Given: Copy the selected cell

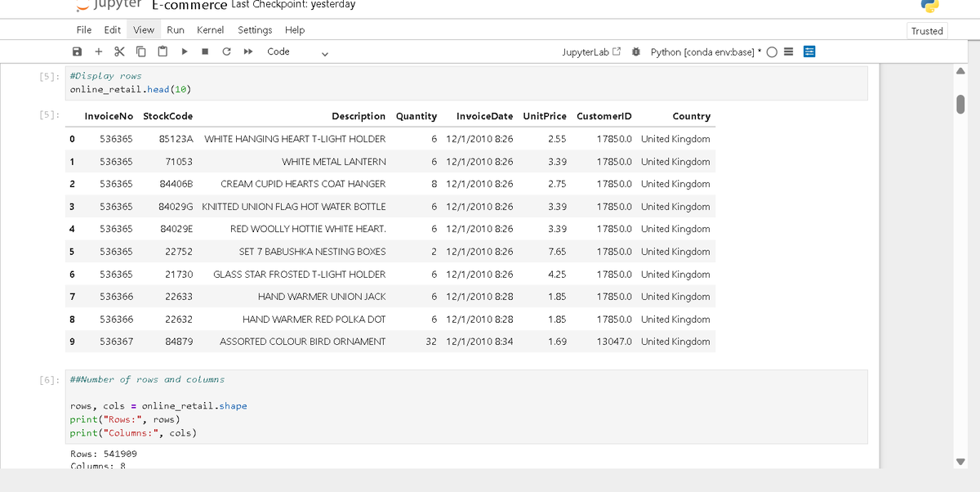Looking at the screenshot, I should [140, 51].
